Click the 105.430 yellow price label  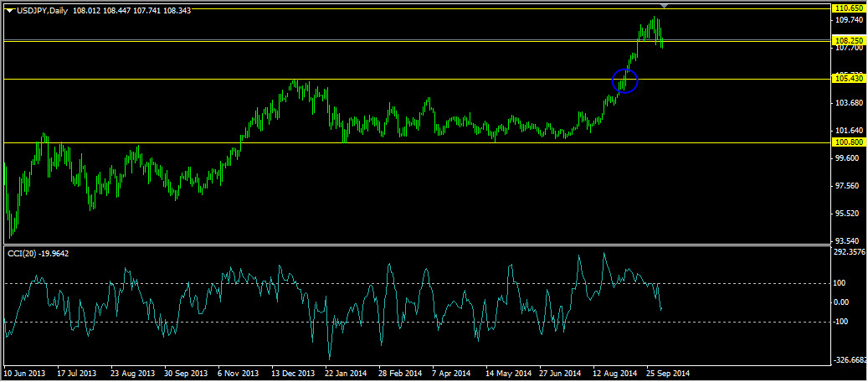click(849, 79)
